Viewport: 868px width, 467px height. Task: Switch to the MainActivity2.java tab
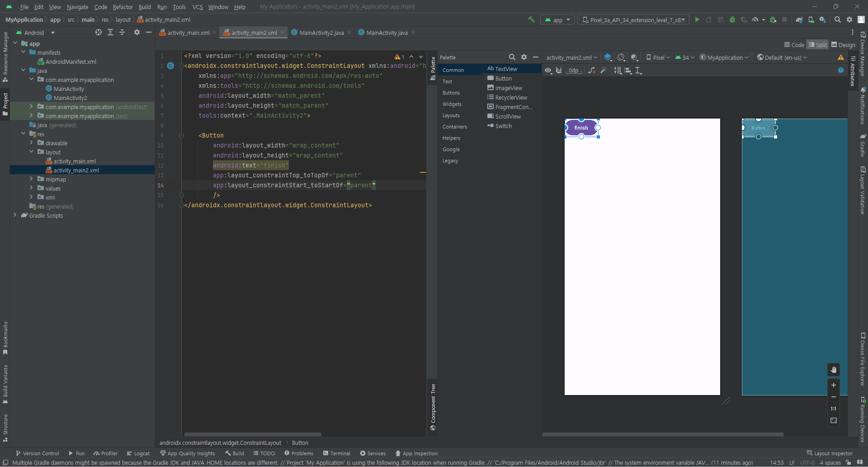click(321, 33)
